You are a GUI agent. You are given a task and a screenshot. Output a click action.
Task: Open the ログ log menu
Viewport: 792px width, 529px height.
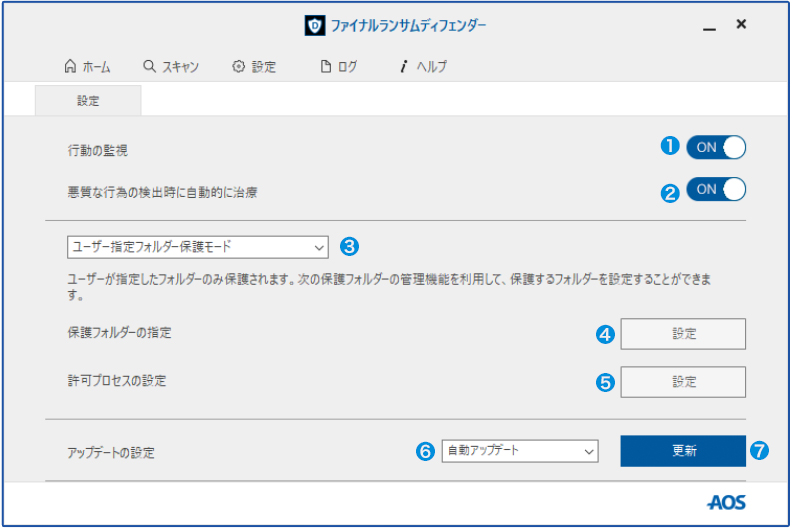(x=339, y=67)
